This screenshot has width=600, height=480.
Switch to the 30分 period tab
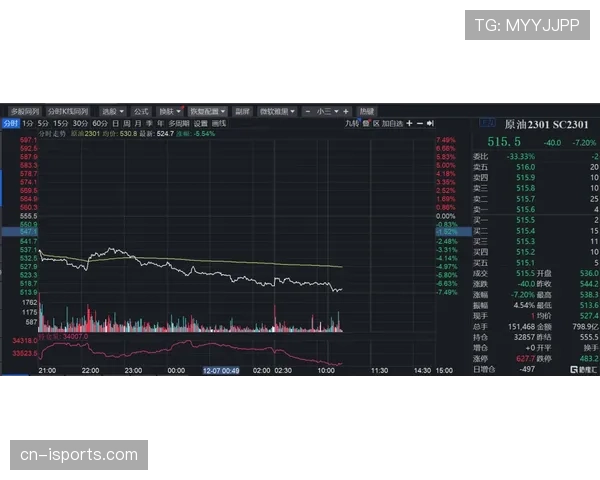pos(80,124)
